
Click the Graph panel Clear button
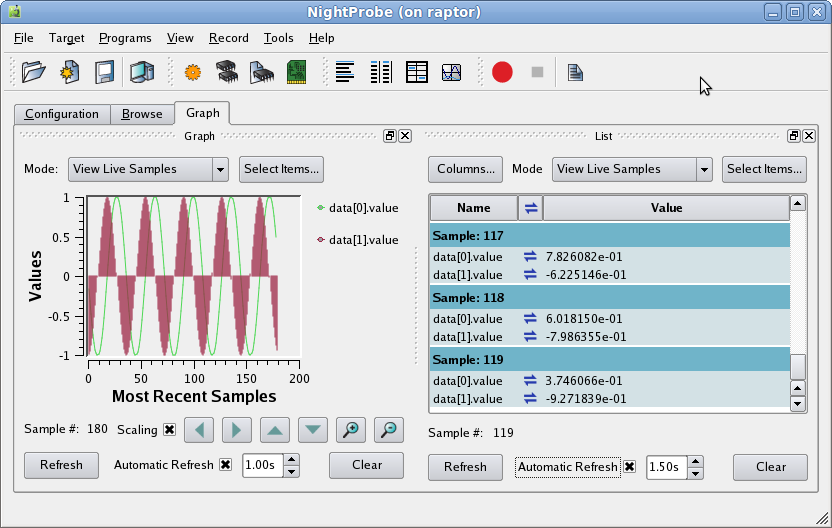click(367, 465)
